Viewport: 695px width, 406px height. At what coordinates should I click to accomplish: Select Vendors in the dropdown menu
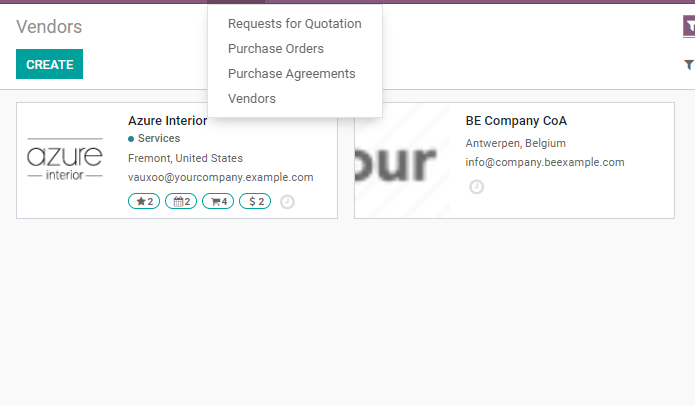pos(252,98)
